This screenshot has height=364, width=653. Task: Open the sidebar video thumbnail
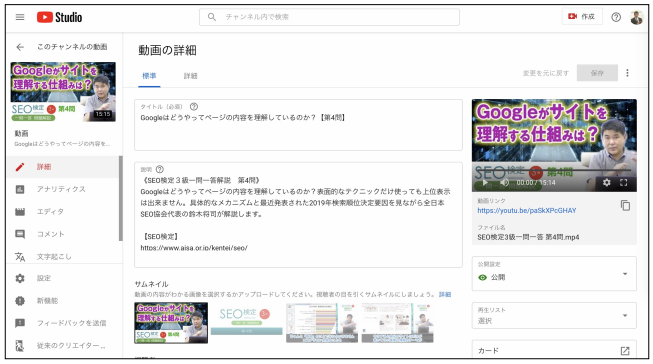63,92
